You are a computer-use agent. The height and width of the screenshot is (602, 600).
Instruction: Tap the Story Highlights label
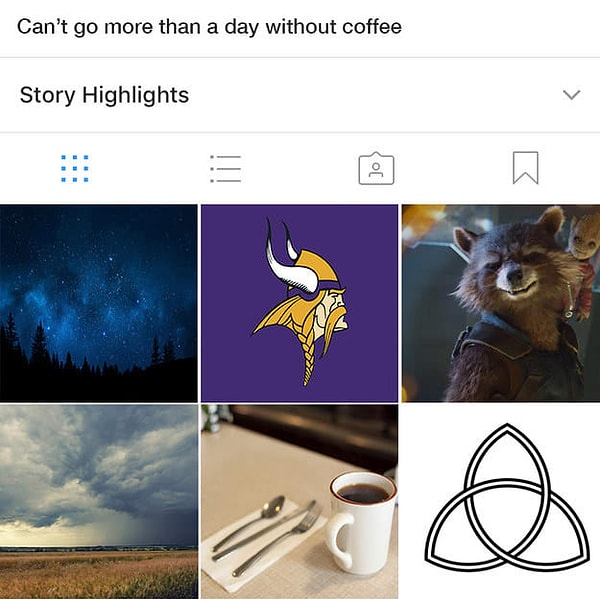click(x=104, y=95)
